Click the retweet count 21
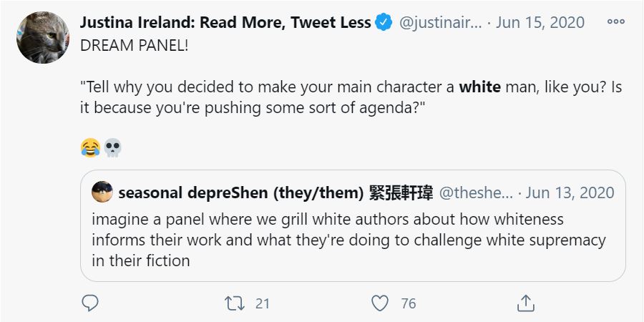644x322 pixels. [x=262, y=303]
